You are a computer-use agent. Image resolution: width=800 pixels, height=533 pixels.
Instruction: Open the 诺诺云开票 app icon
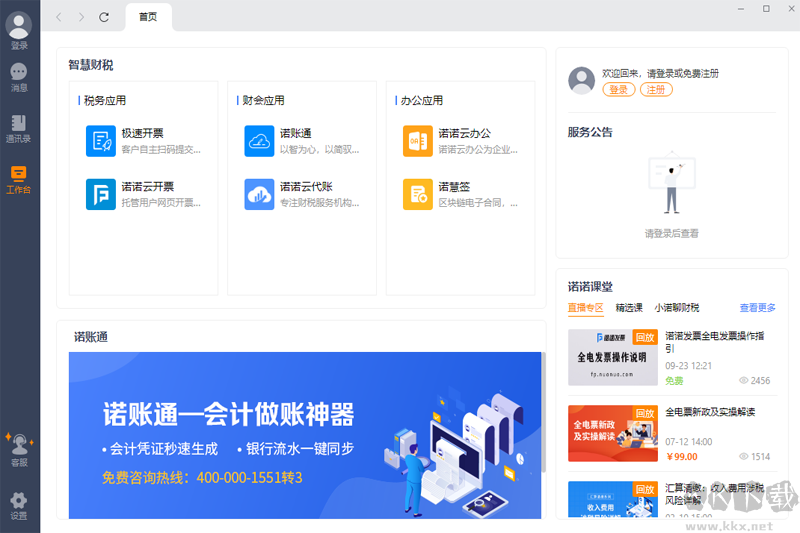(x=101, y=194)
